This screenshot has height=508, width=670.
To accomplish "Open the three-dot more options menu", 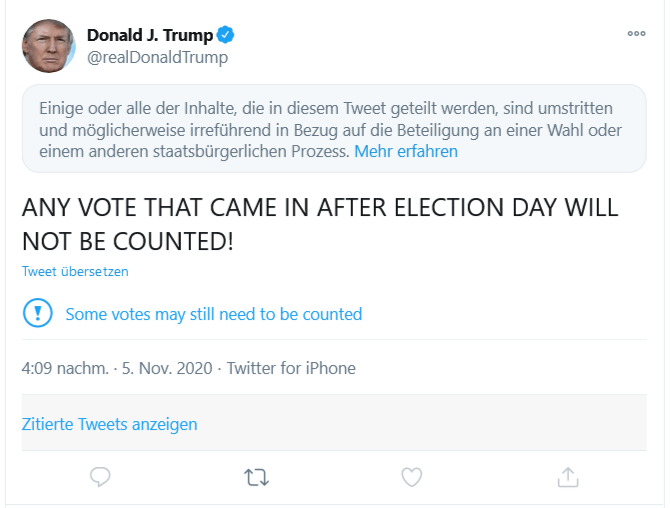I will pos(636,33).
